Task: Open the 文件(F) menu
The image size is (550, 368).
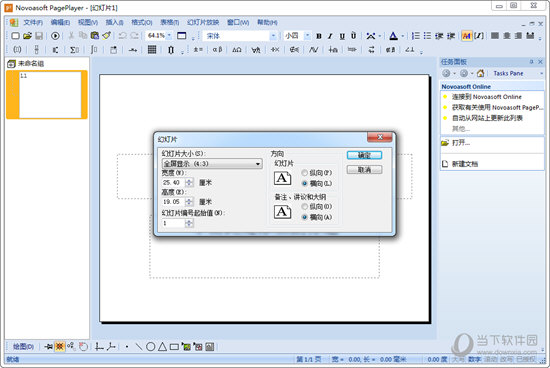Action: 33,22
